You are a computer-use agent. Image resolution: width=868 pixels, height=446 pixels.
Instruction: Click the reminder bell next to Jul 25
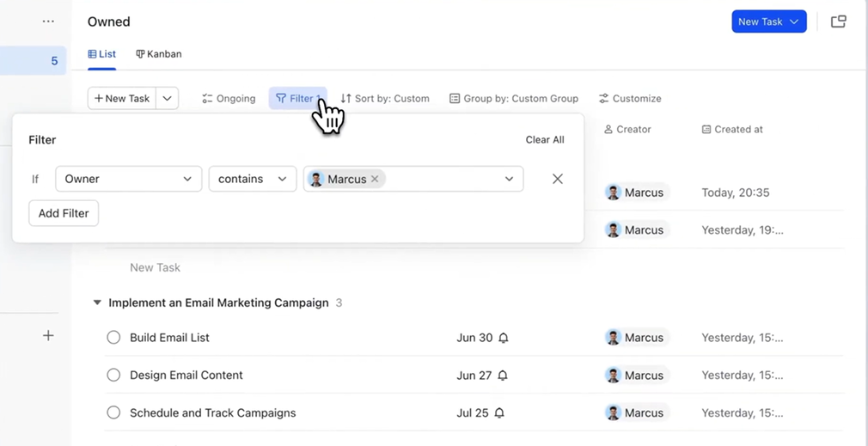499,413
